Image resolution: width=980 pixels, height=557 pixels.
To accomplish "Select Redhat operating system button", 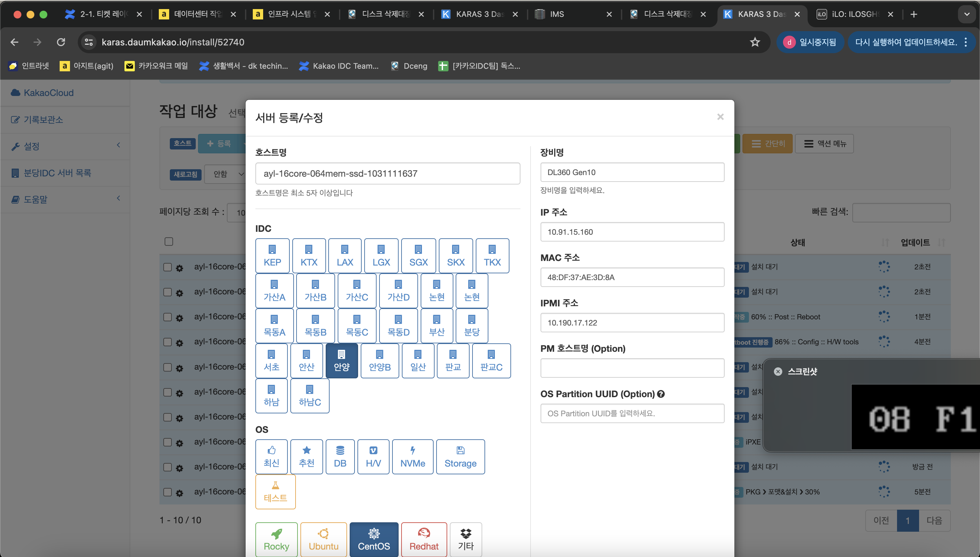I will tap(424, 539).
